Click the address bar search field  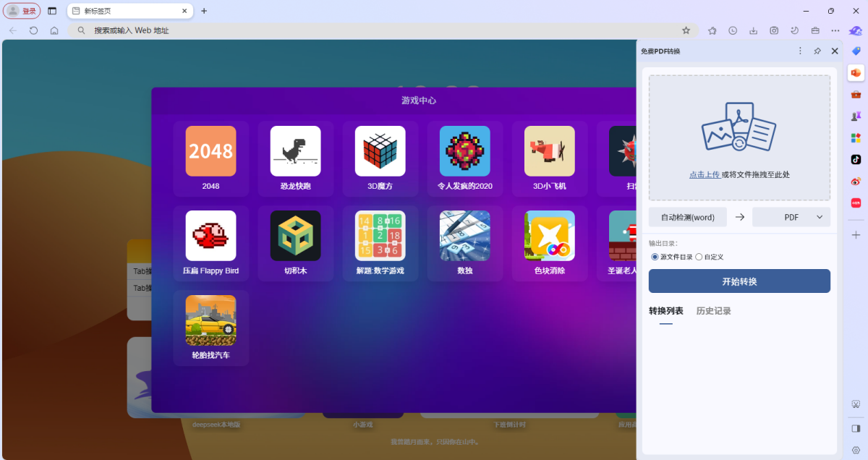[x=383, y=30]
